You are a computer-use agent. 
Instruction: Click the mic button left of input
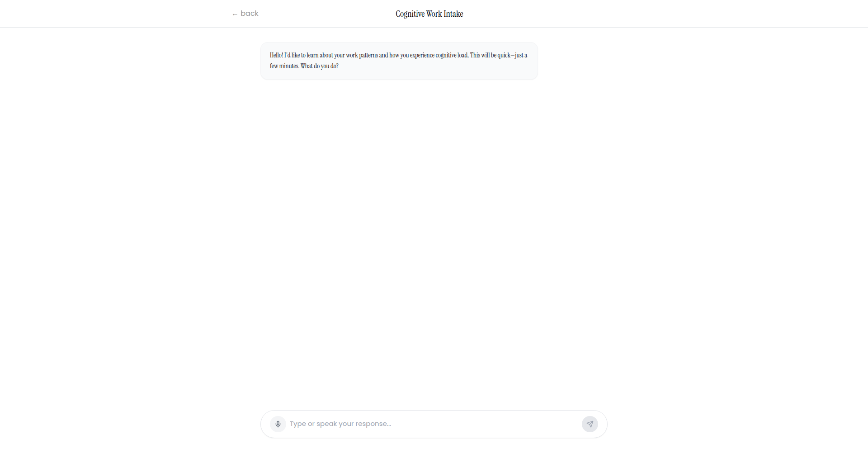278,424
